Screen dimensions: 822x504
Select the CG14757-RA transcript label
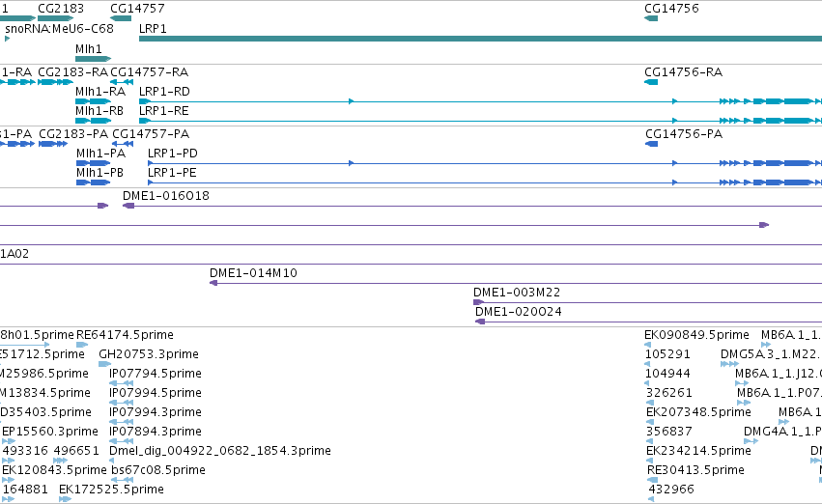coord(150,71)
